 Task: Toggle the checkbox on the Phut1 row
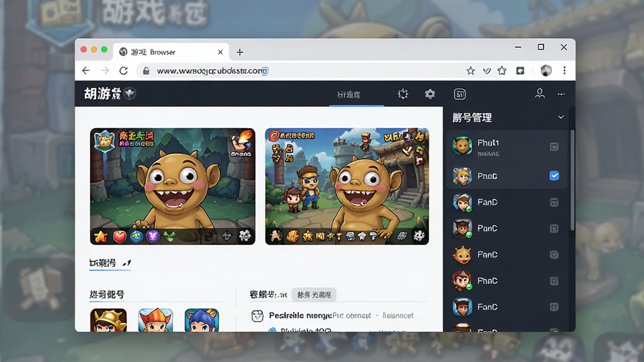(554, 146)
